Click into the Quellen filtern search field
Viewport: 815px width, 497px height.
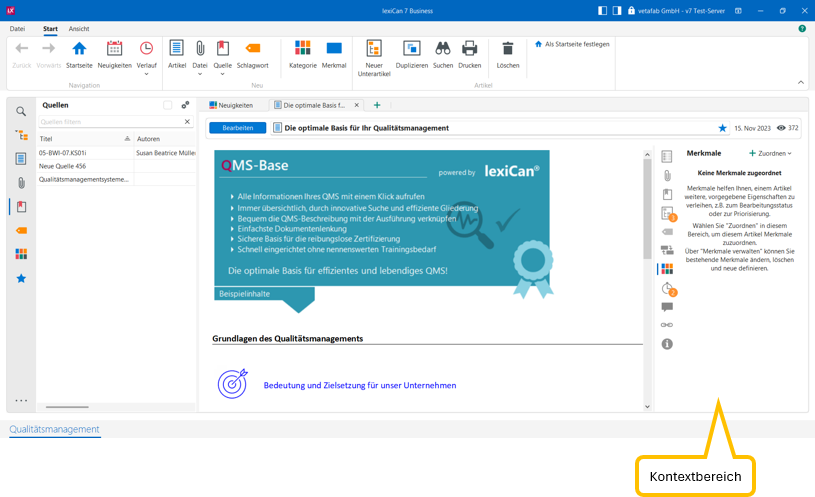point(109,121)
